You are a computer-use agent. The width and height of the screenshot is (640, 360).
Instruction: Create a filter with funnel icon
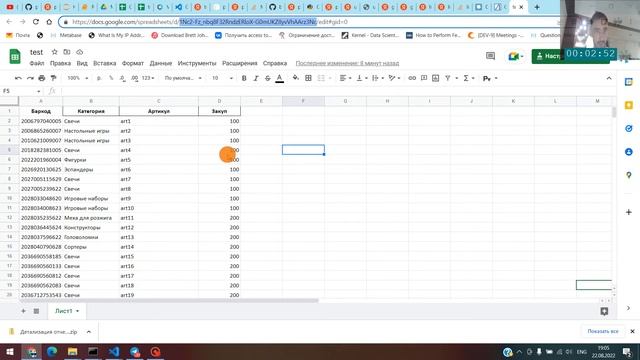tap(448, 78)
